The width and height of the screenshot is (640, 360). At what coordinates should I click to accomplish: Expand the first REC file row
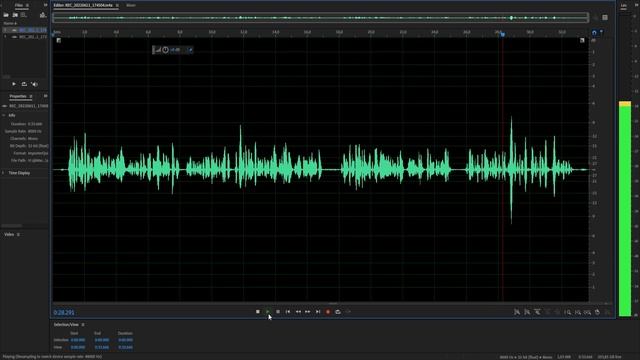click(x=5, y=30)
